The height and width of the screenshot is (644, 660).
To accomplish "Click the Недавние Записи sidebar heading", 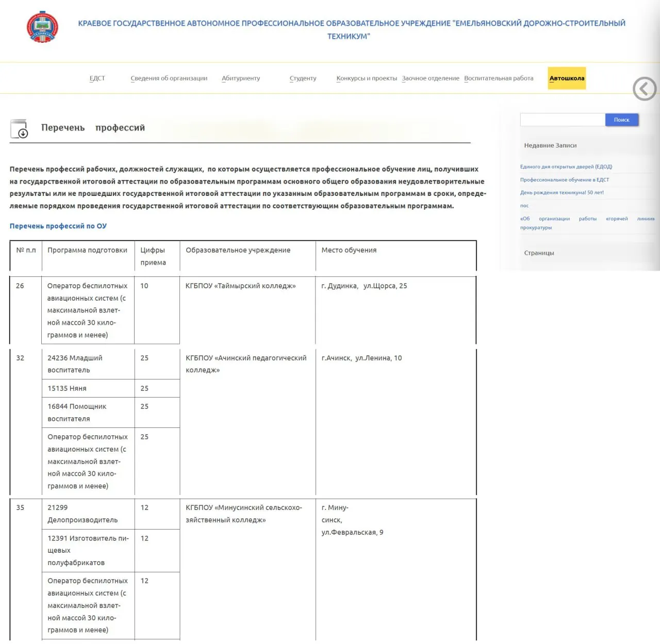I will pos(550,145).
